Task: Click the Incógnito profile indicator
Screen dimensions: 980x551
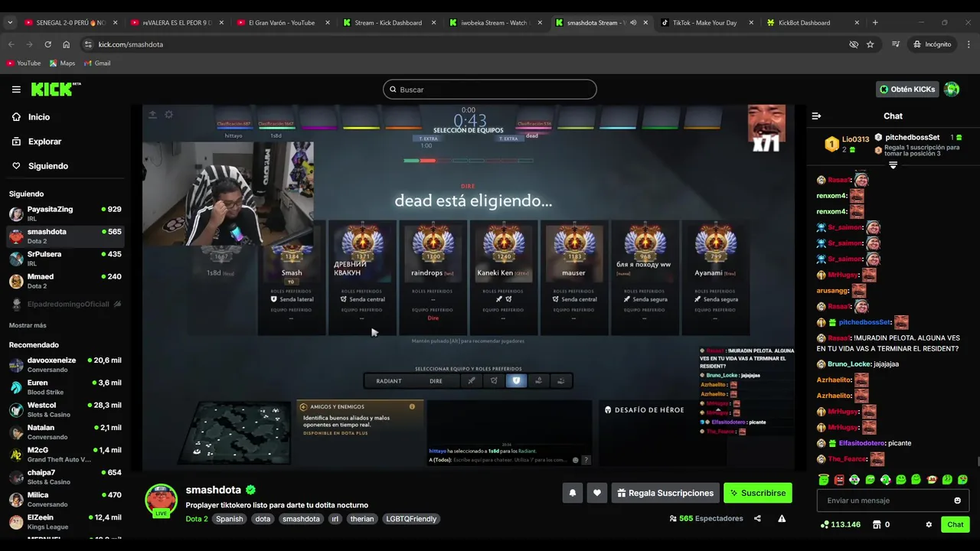Action: click(933, 44)
